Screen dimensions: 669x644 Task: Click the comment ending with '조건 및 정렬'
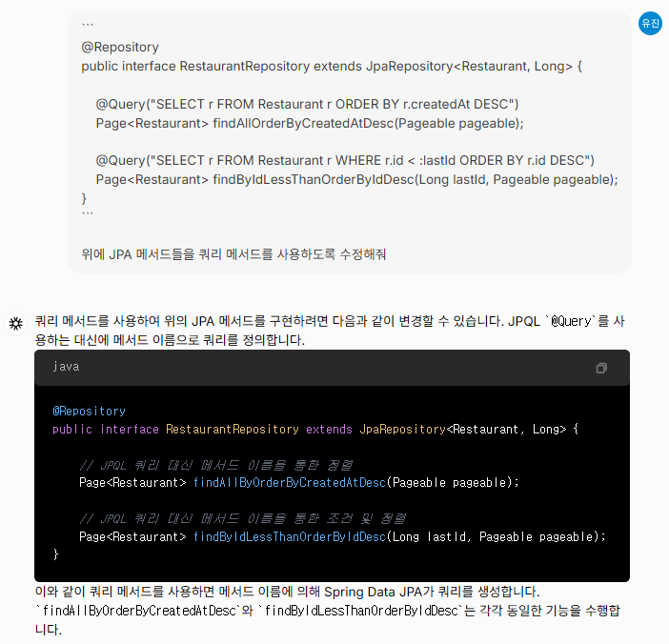click(242, 518)
